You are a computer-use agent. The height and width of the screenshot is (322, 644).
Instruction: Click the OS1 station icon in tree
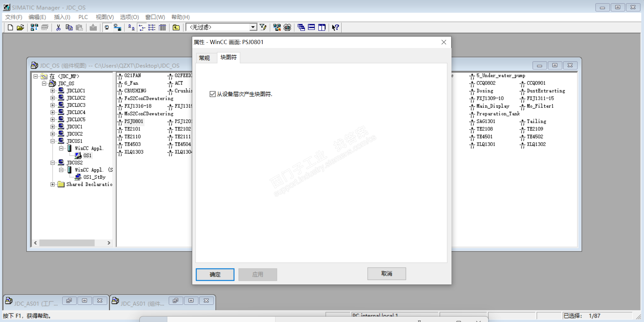78,155
